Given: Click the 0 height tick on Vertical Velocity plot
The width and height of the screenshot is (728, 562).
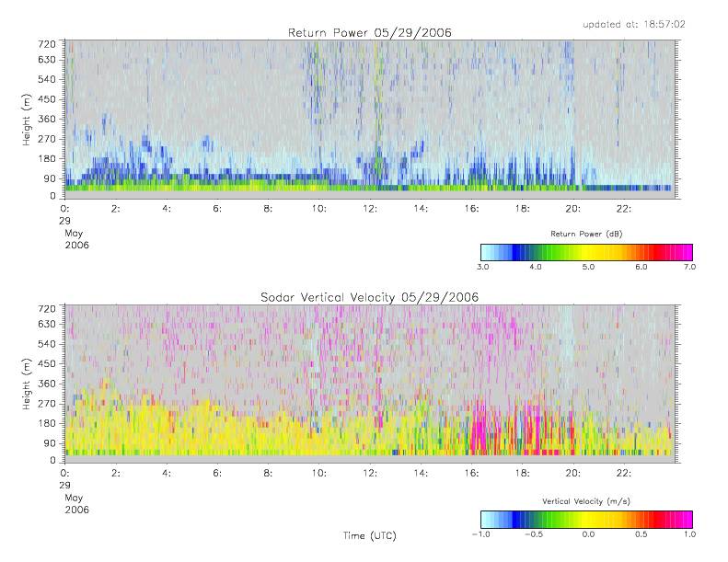Looking at the screenshot, I should pyautogui.click(x=53, y=461).
